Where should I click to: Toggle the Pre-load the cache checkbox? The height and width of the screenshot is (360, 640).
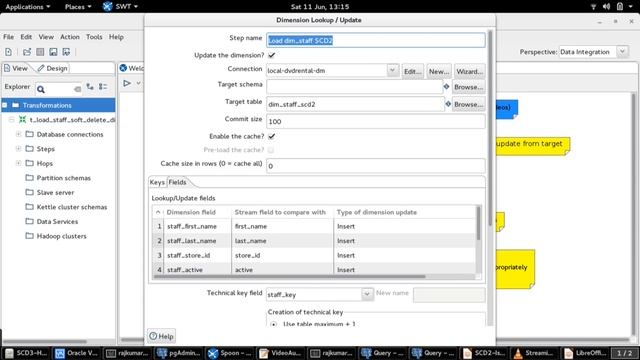(271, 150)
